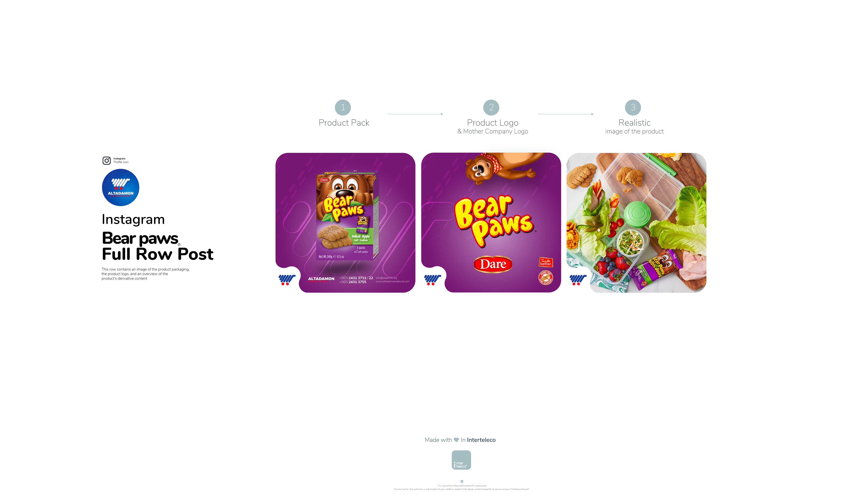The image size is (860, 504).
Task: Click the step 3 numbered circle
Action: point(633,107)
